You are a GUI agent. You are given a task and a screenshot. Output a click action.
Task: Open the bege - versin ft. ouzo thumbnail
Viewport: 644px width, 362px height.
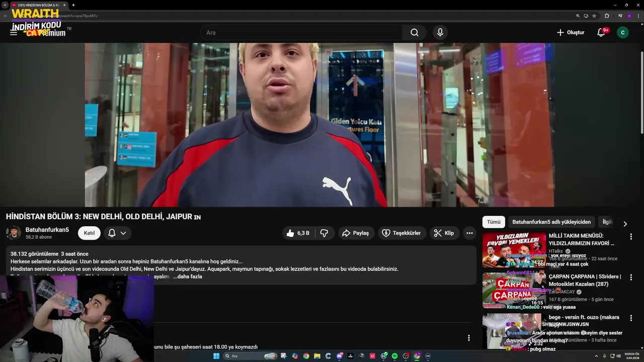tap(514, 331)
